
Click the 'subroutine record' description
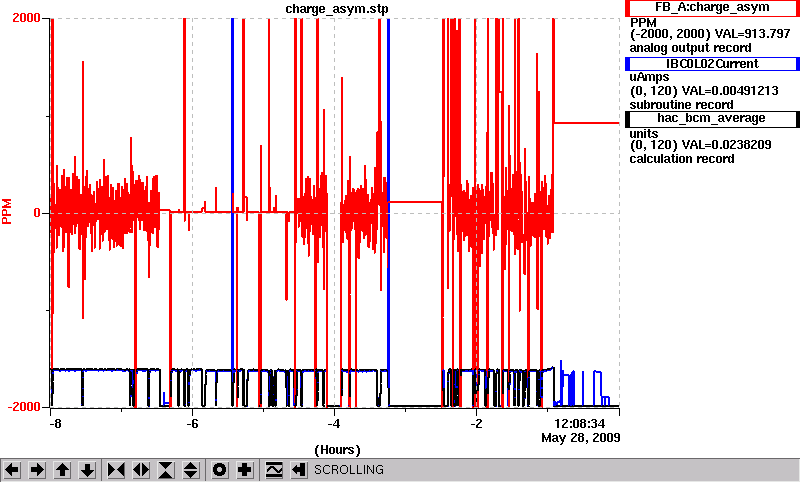(681, 105)
